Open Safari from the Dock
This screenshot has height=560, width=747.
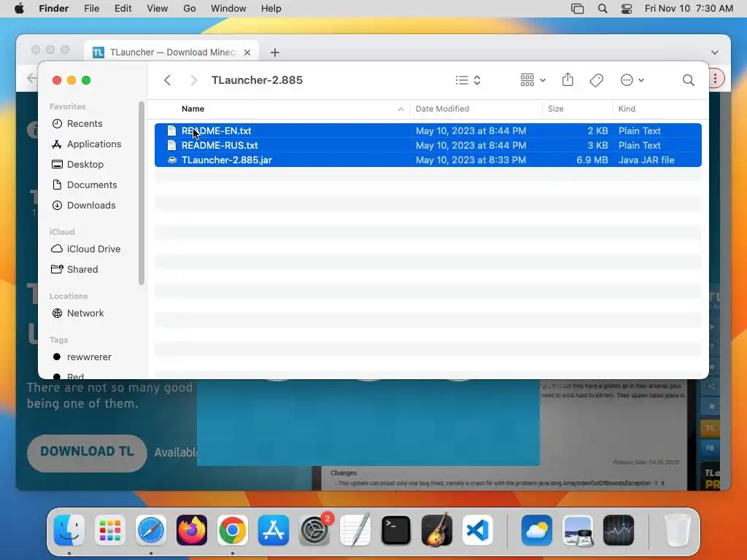pyautogui.click(x=151, y=530)
